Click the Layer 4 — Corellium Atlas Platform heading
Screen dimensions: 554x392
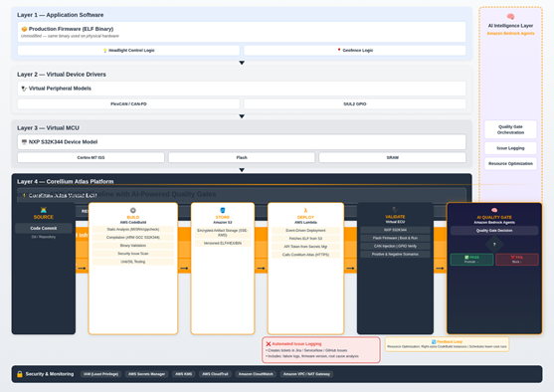coord(66,182)
